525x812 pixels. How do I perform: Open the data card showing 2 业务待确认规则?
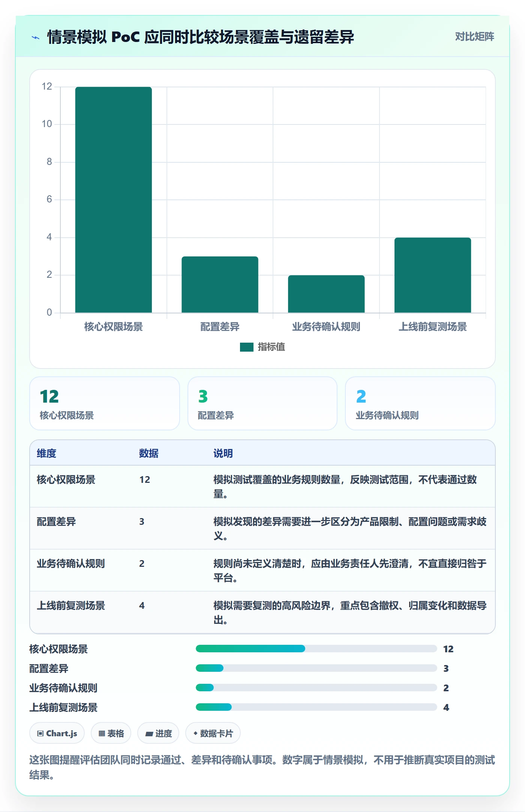click(x=420, y=403)
